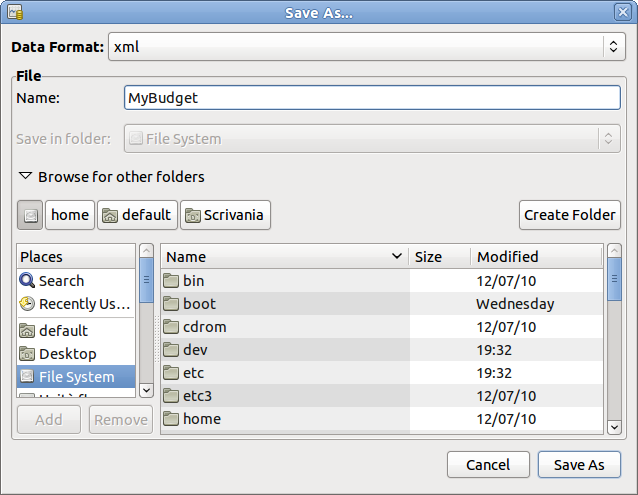Click the file list vertical scrollbar

pos(613,340)
